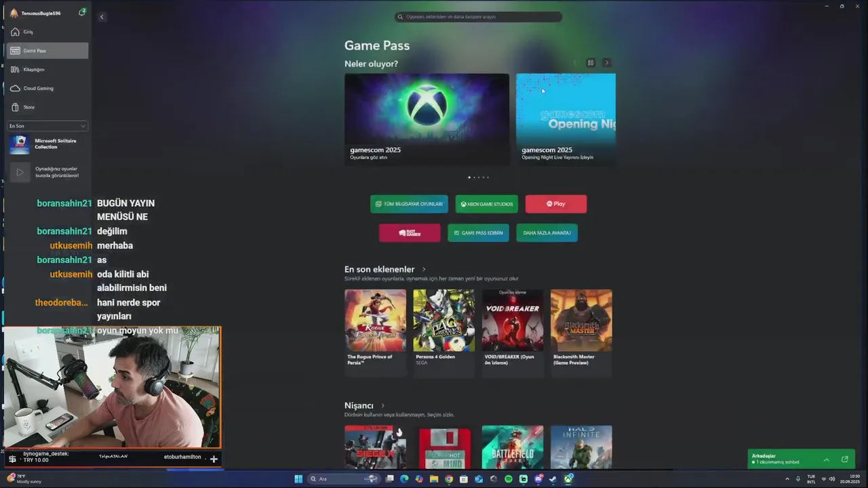Image resolution: width=868 pixels, height=488 pixels.
Task: Open Blacksmith Master game tile
Action: [581, 332]
